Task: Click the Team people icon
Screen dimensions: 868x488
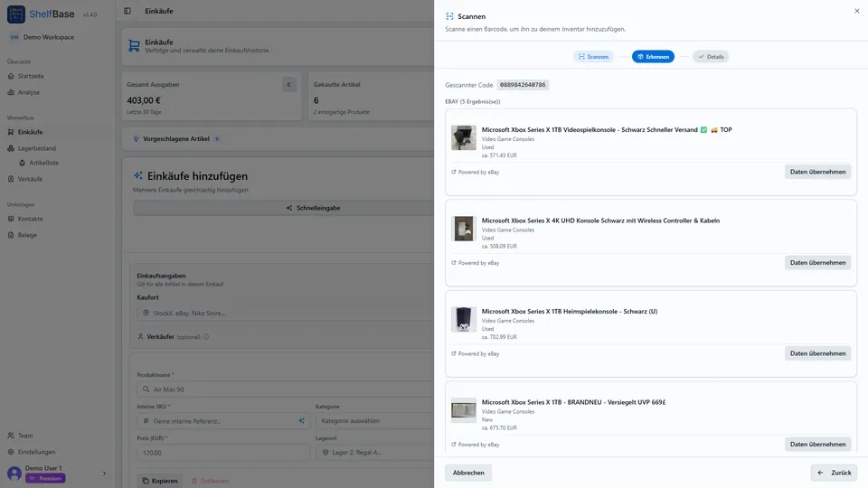Action: tap(11, 436)
